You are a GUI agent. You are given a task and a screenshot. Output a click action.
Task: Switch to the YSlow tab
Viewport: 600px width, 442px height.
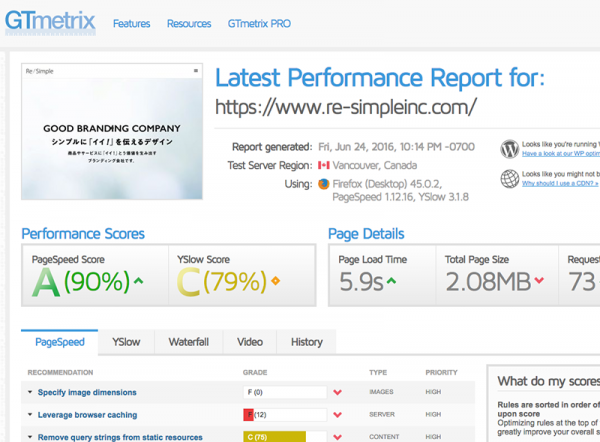[126, 342]
